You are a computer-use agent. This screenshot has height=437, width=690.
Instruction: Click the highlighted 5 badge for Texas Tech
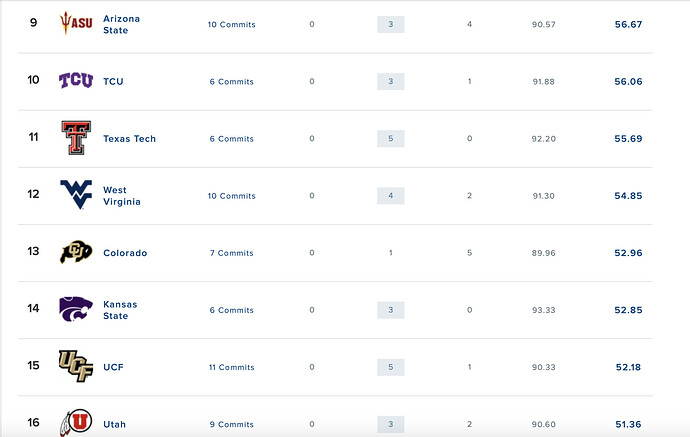click(391, 139)
